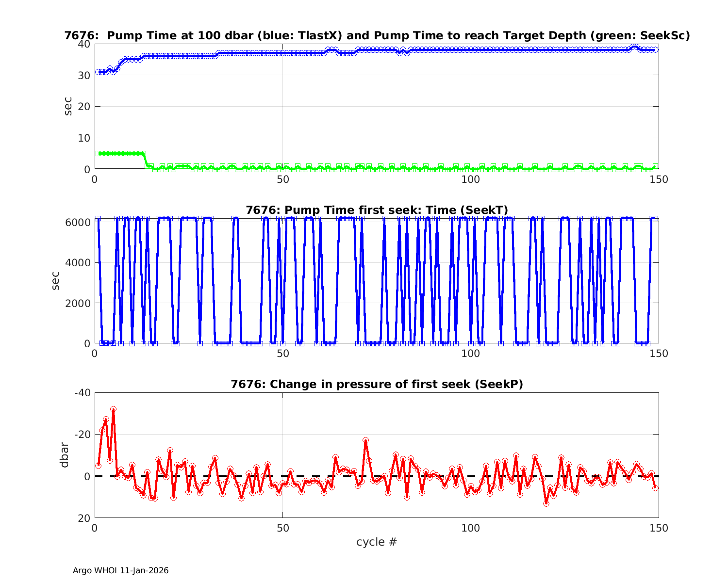The width and height of the screenshot is (728, 582).
Task: Click the -20 tick label on bottom plot
Action: pos(82,434)
